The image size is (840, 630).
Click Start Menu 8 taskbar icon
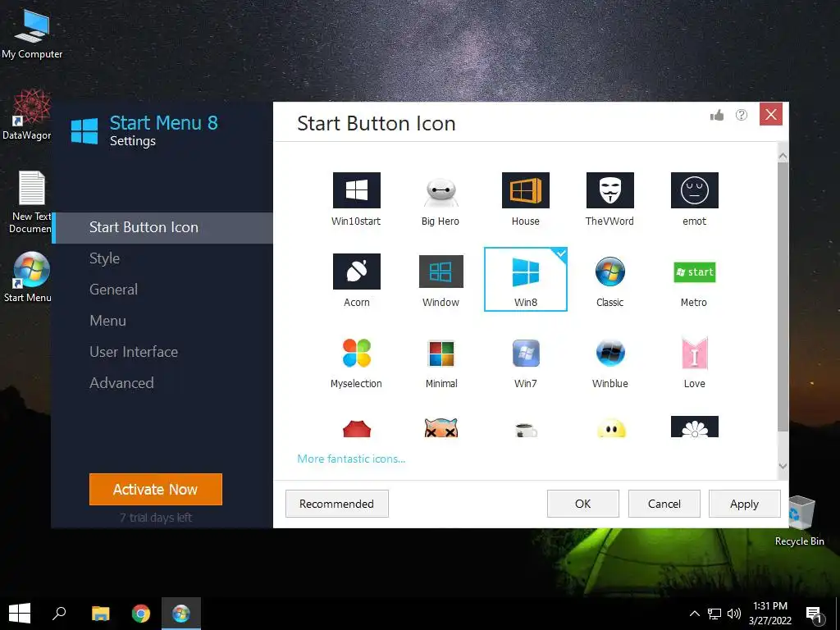[x=181, y=614]
